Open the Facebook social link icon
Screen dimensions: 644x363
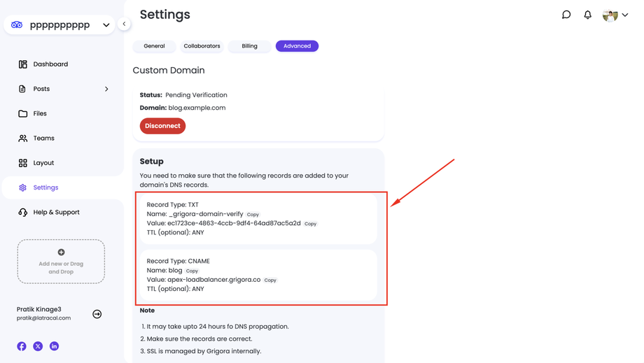pos(22,346)
